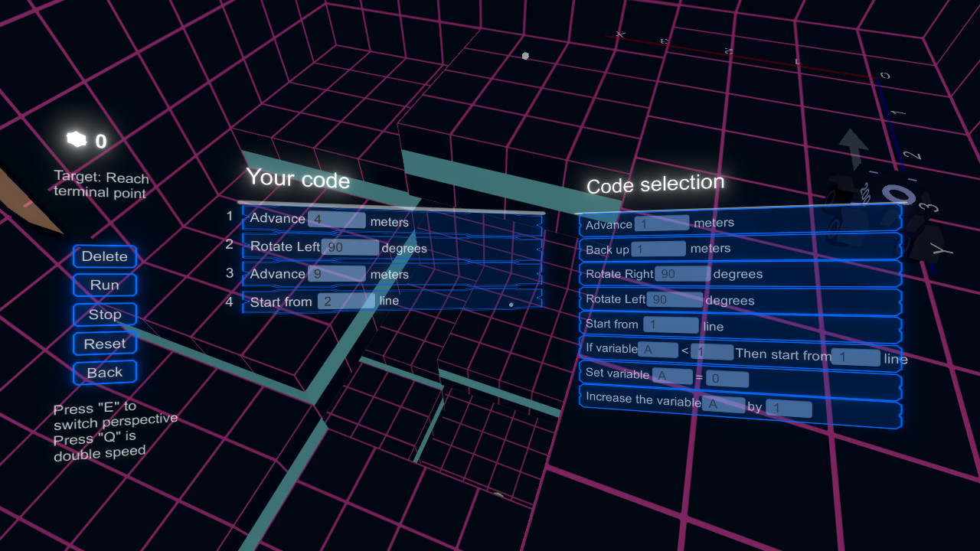Pick Rotate Left block in Code selection
Screen dimensions: 980x551
(740, 300)
